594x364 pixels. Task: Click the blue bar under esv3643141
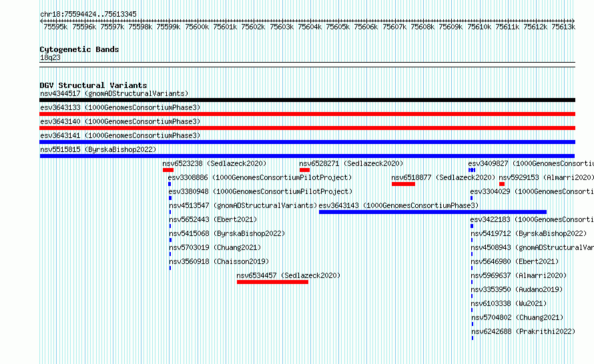pyautogui.click(x=307, y=142)
